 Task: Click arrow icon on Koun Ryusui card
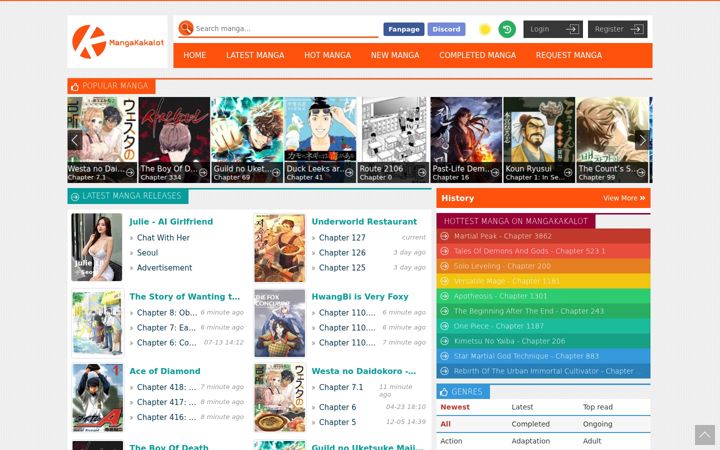pyautogui.click(x=568, y=173)
